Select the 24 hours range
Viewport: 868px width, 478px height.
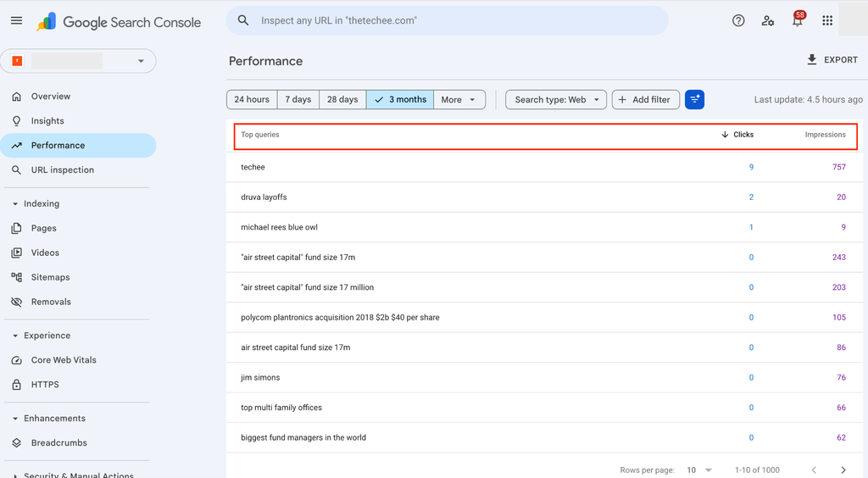252,100
